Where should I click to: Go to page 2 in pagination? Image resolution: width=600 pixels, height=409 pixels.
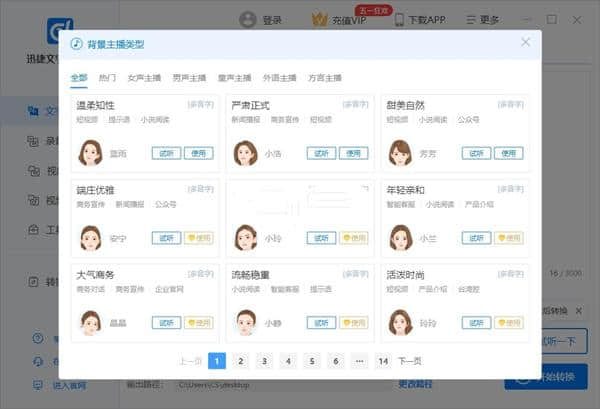click(x=241, y=361)
